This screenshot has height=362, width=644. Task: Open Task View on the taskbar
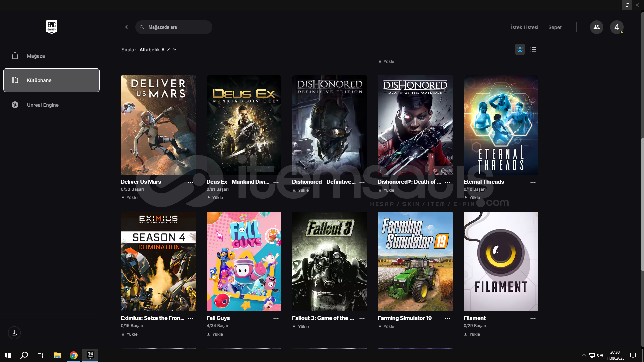pos(40,355)
